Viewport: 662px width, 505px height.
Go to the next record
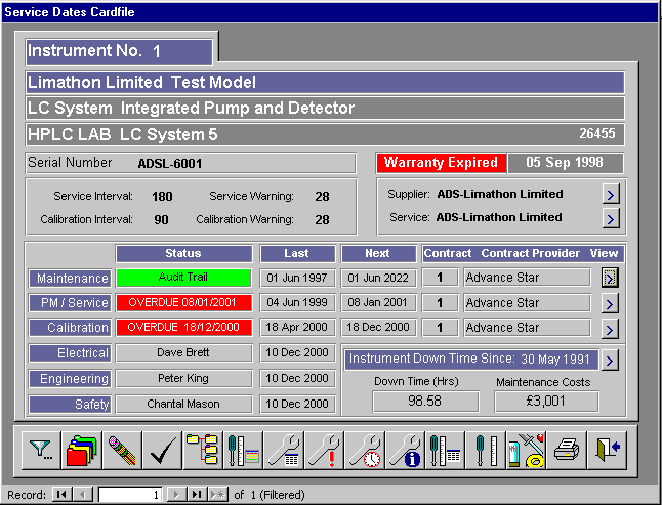point(176,494)
